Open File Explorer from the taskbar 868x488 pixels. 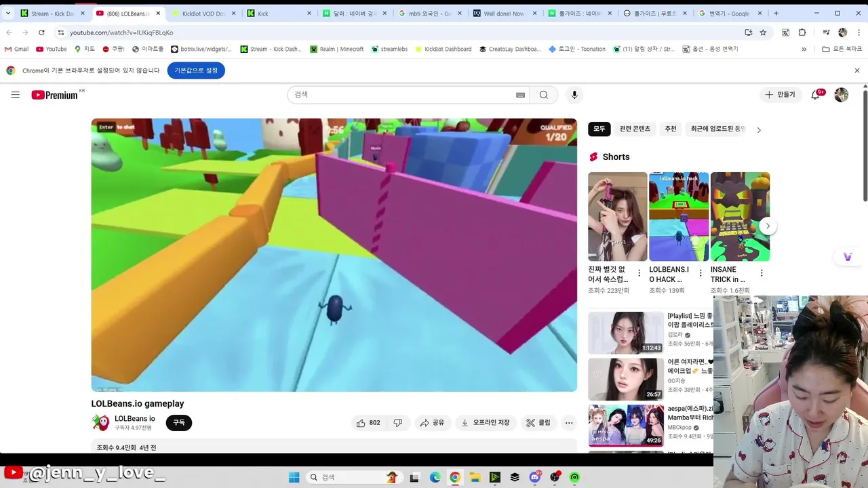475,477
